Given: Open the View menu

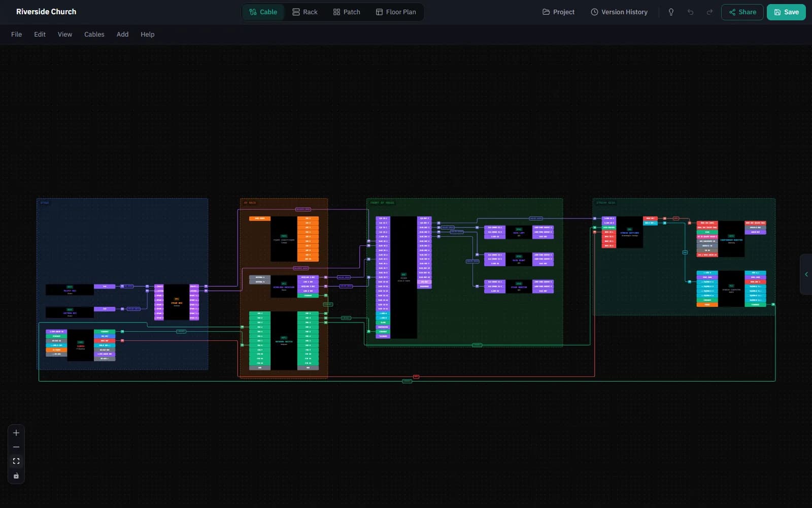Looking at the screenshot, I should pyautogui.click(x=65, y=34).
